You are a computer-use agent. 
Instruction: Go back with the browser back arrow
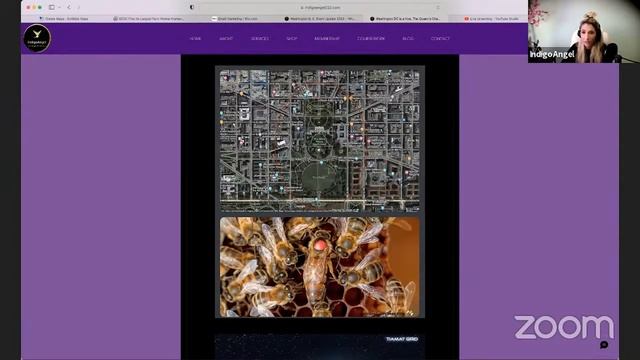(69, 7)
